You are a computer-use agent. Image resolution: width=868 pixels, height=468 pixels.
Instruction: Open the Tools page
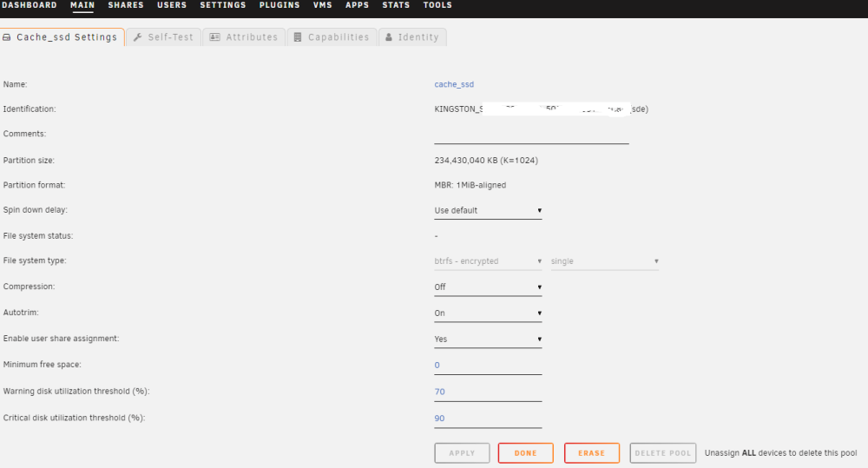(x=437, y=5)
